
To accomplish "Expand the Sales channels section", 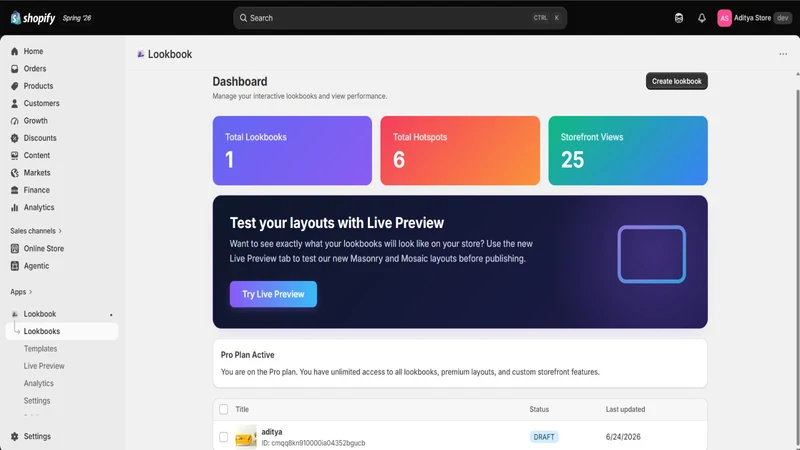I will coord(36,231).
